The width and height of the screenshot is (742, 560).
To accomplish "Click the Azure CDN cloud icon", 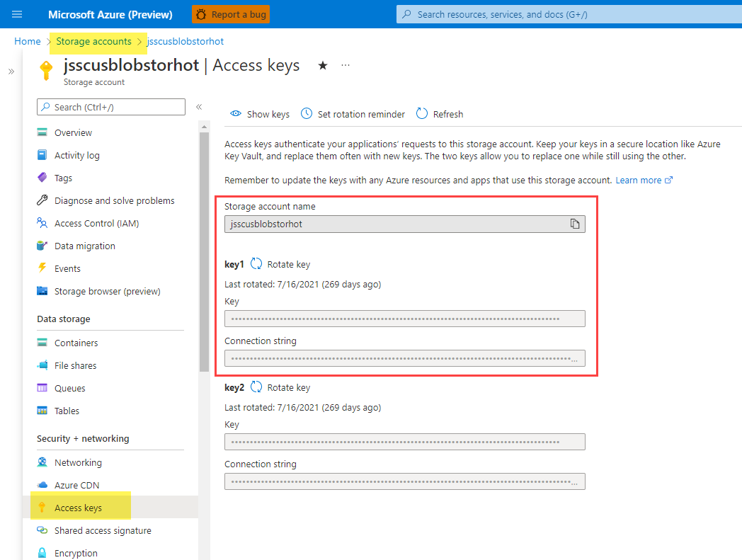I will 42,485.
